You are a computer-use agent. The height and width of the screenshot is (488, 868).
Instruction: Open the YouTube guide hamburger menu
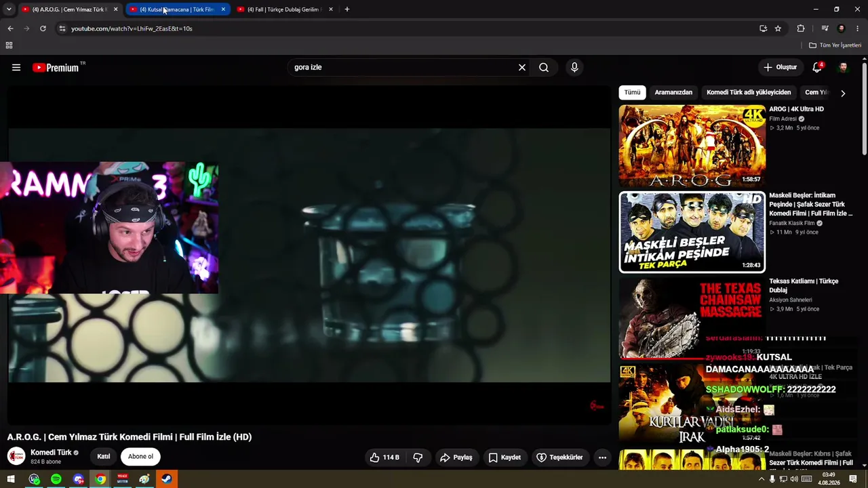click(16, 67)
